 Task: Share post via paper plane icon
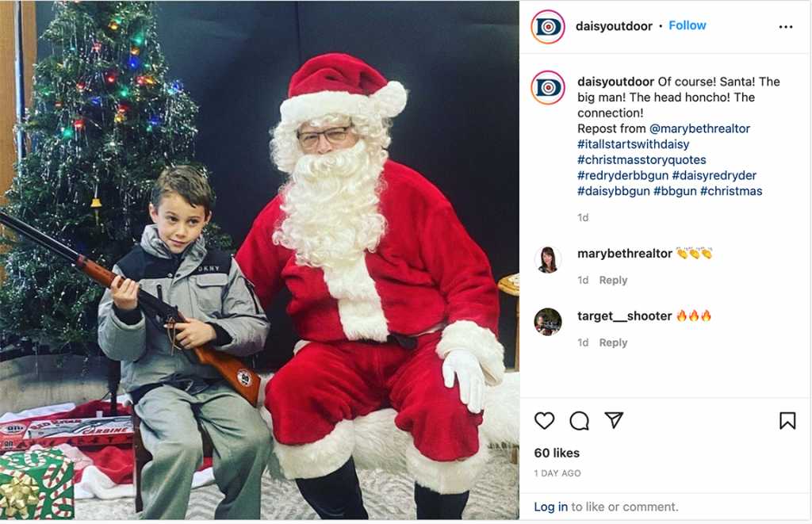point(614,420)
